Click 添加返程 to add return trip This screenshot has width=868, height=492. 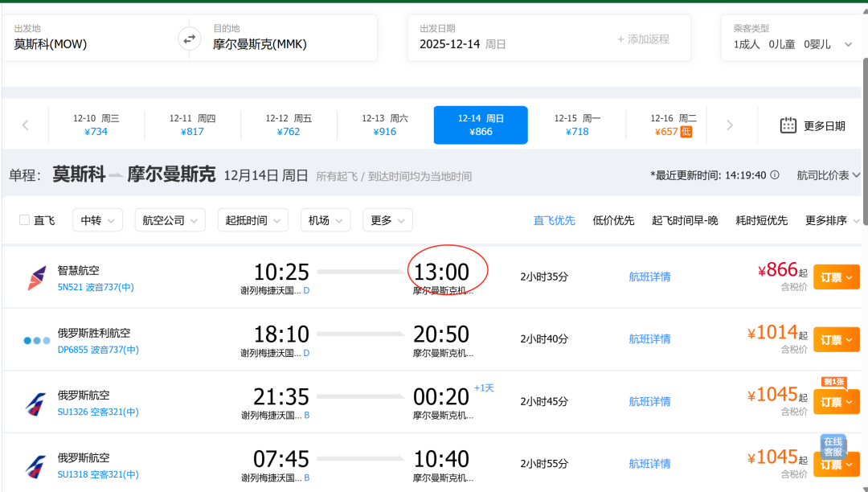[643, 39]
